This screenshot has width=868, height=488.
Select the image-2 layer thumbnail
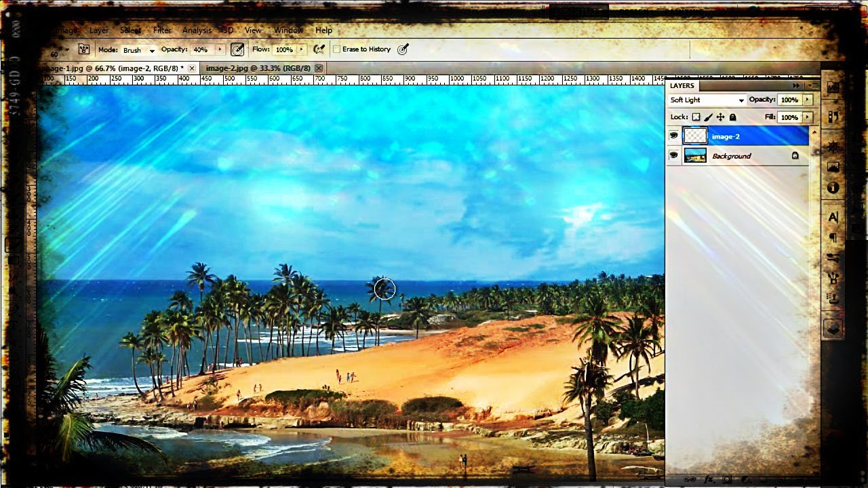click(695, 136)
